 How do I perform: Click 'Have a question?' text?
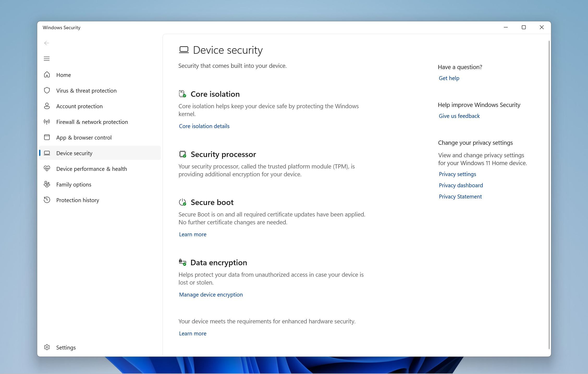(460, 67)
